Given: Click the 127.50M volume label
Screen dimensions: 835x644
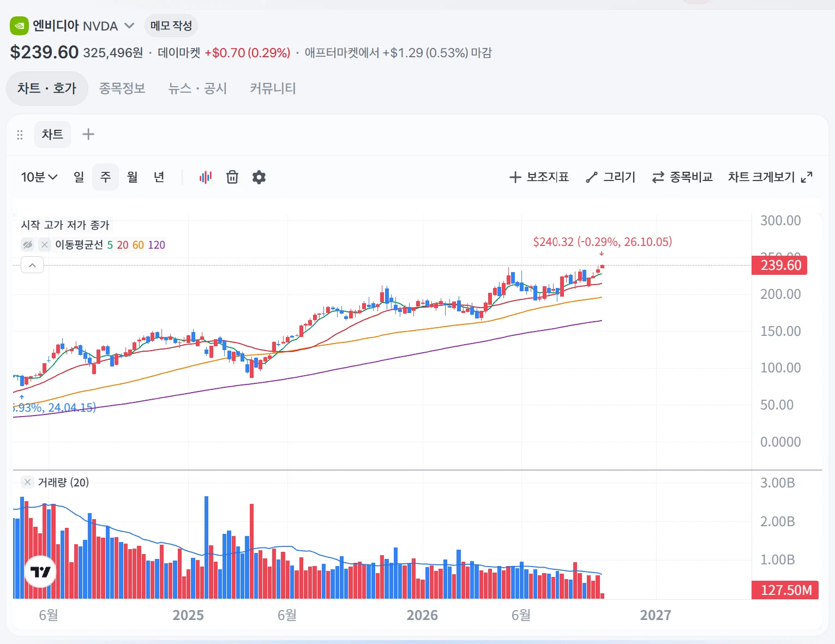Looking at the screenshot, I should click(x=785, y=590).
